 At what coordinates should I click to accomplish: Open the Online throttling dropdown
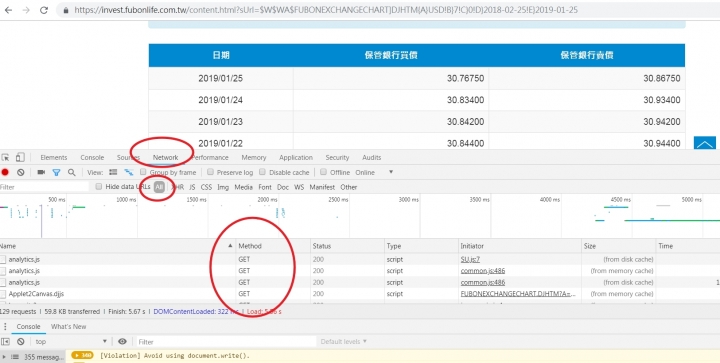click(x=374, y=172)
